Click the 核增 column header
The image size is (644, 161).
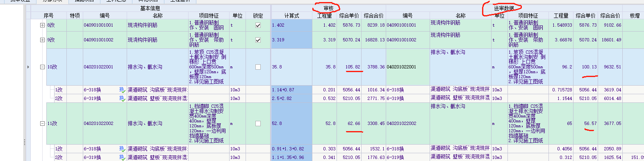click(635, 16)
